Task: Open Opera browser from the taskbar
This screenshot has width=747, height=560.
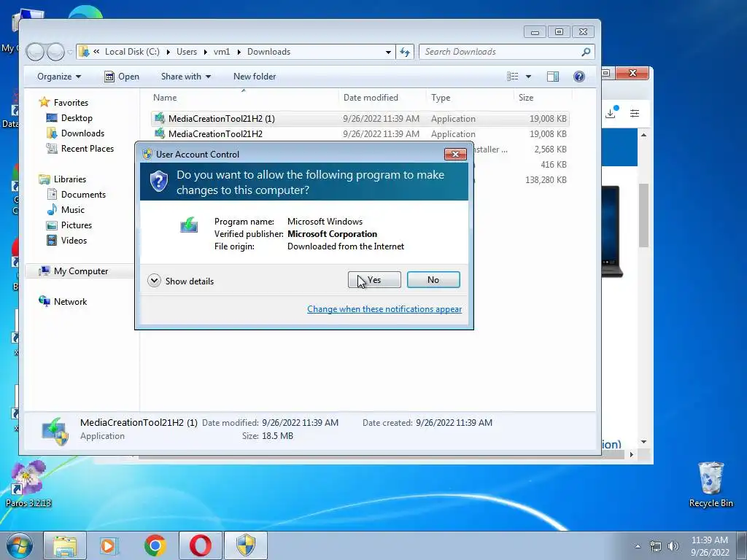Action: 201,545
